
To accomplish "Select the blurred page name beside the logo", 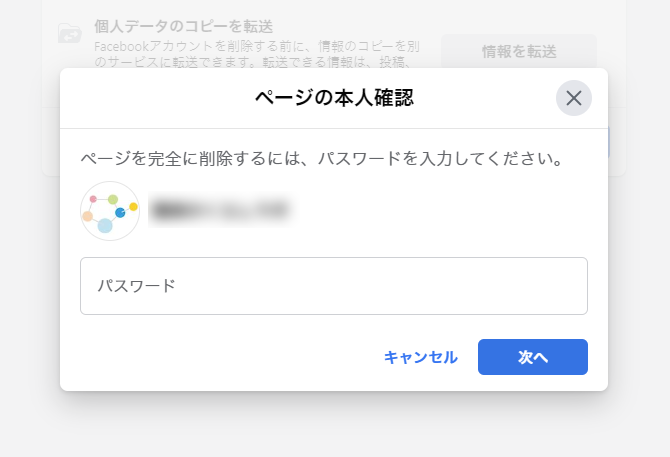I will coord(221,210).
